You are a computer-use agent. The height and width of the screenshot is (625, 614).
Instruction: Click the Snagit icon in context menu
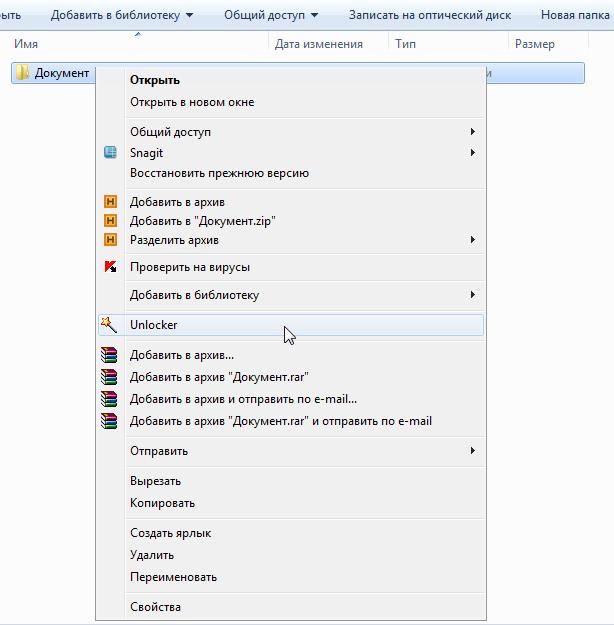click(x=111, y=153)
